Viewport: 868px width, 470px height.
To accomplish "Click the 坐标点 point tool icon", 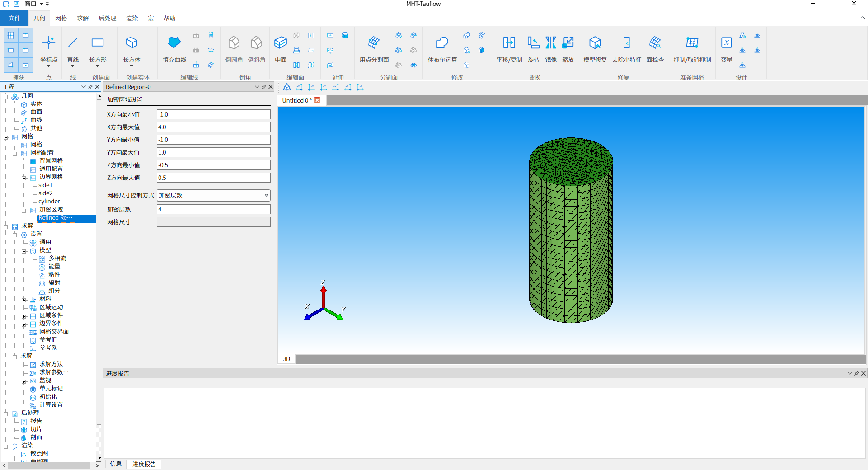I will [48, 43].
